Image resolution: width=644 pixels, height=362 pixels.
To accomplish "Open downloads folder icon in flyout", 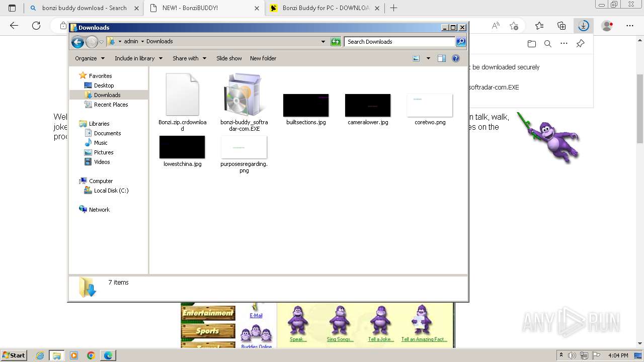I will pyautogui.click(x=532, y=44).
